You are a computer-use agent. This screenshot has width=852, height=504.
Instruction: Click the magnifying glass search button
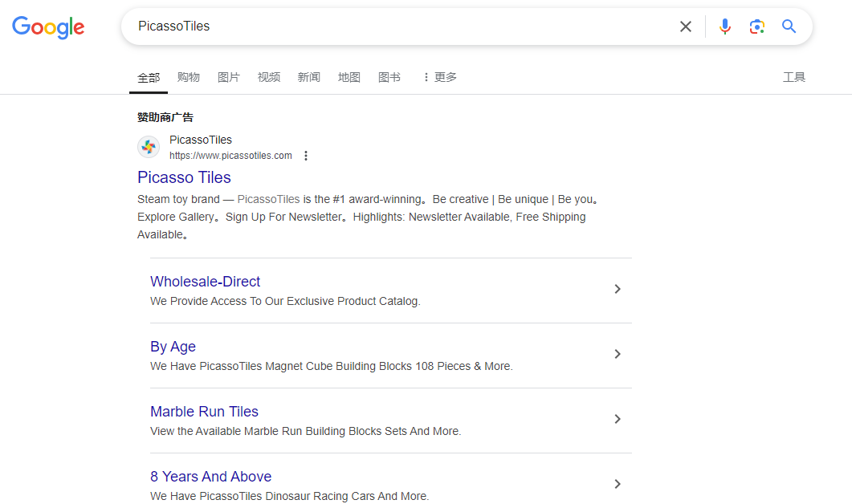point(789,26)
